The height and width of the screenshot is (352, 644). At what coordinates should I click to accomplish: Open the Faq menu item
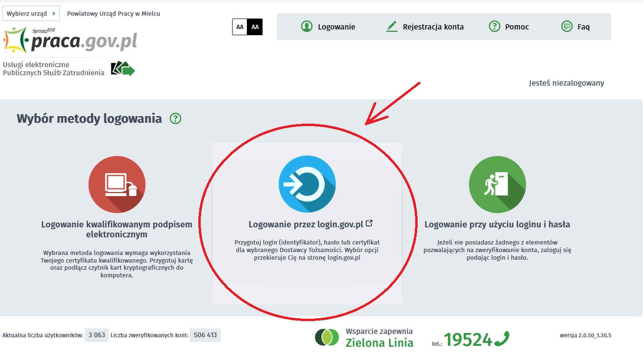[x=575, y=27]
